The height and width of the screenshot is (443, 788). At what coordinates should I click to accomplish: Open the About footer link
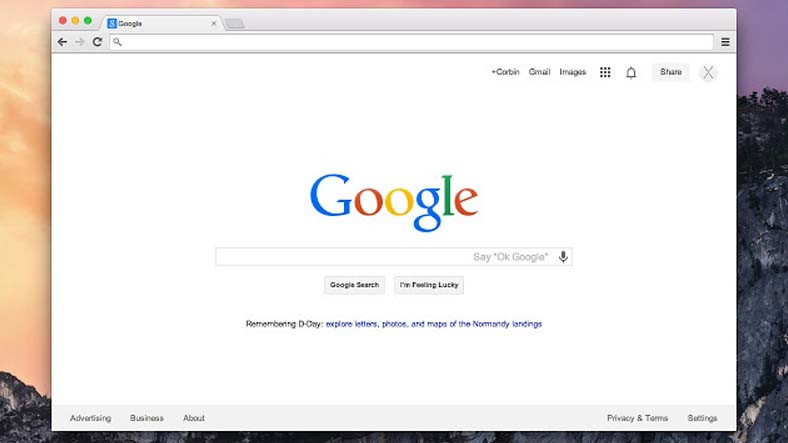coord(194,418)
